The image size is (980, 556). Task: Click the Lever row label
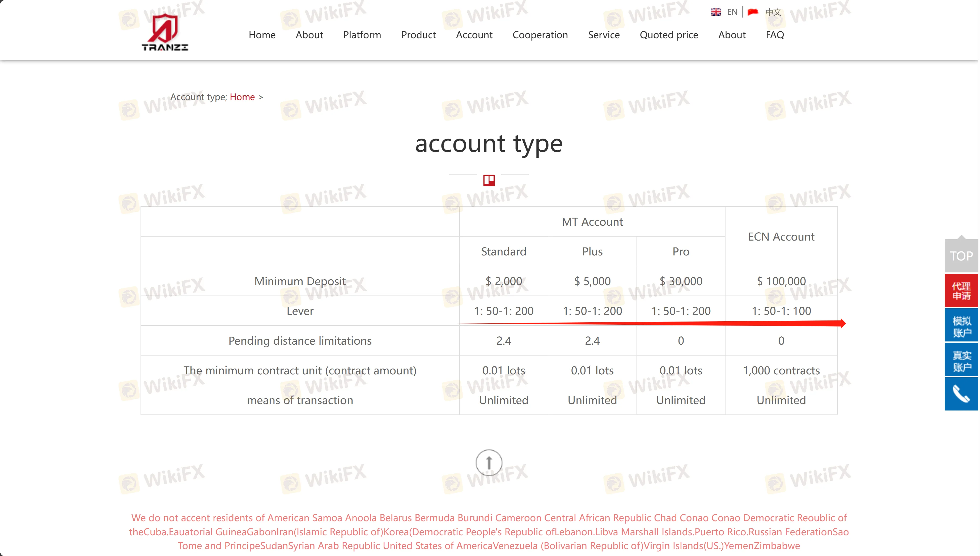[300, 311]
